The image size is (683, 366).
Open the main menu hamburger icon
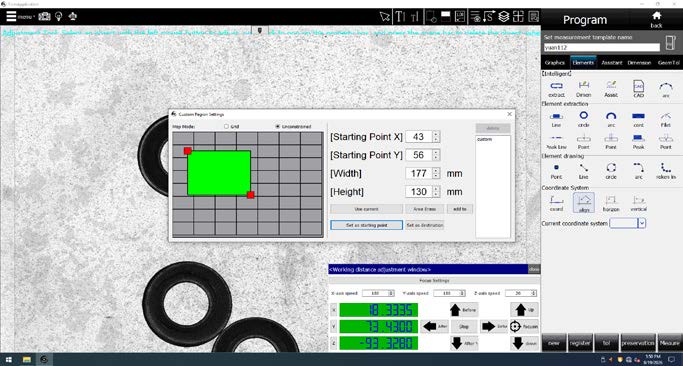click(x=11, y=16)
